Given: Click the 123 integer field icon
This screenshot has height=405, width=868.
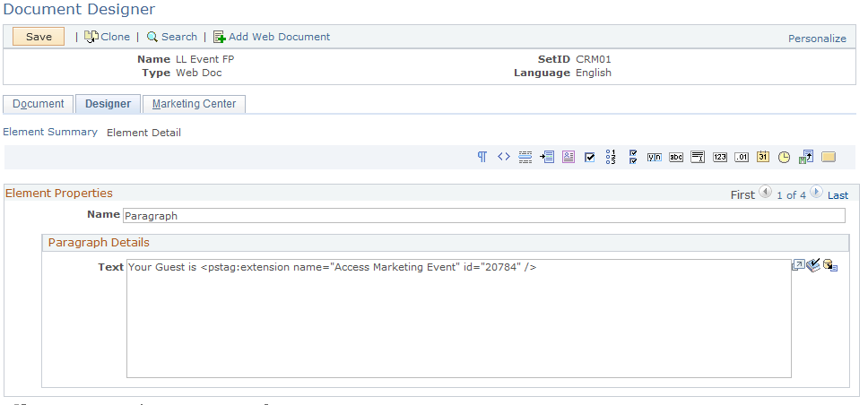Looking at the screenshot, I should pyautogui.click(x=719, y=157).
